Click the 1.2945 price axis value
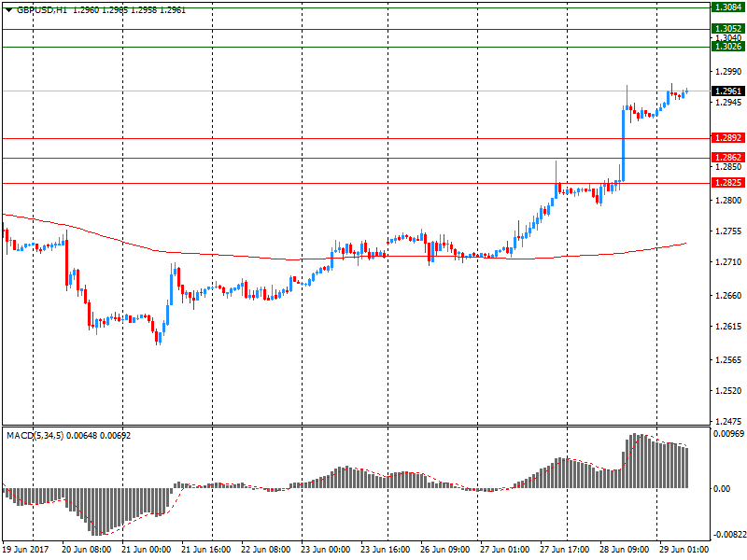Viewport: 747px width, 560px height. (728, 103)
